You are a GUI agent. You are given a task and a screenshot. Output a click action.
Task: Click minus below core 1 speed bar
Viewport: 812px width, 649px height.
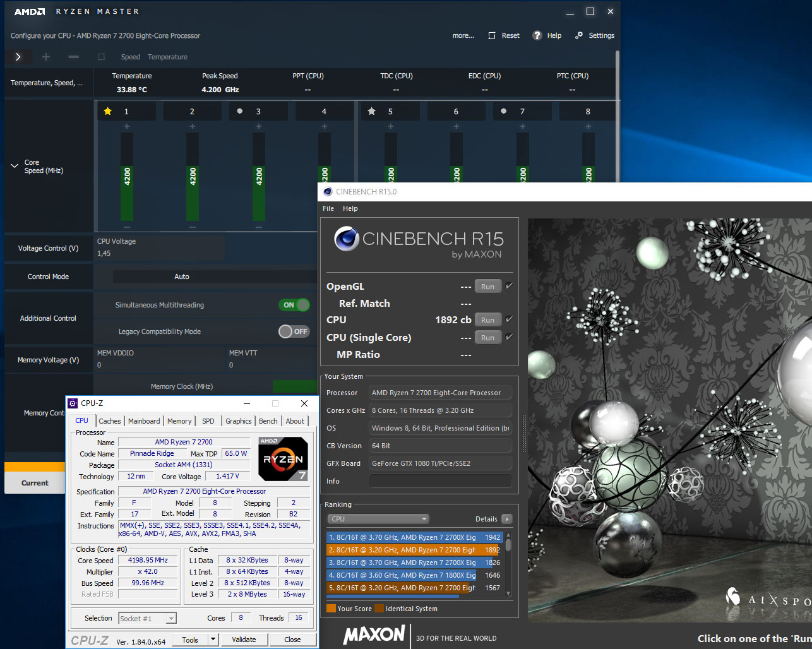point(127,227)
